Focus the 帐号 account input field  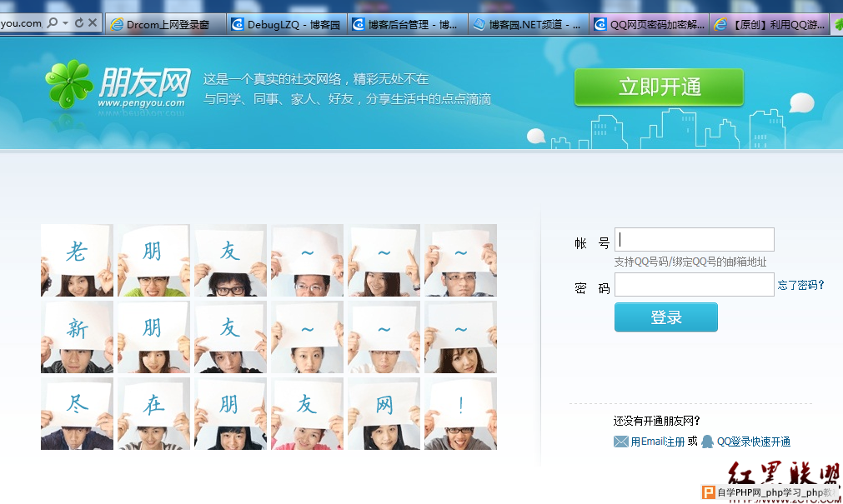pyautogui.click(x=694, y=240)
